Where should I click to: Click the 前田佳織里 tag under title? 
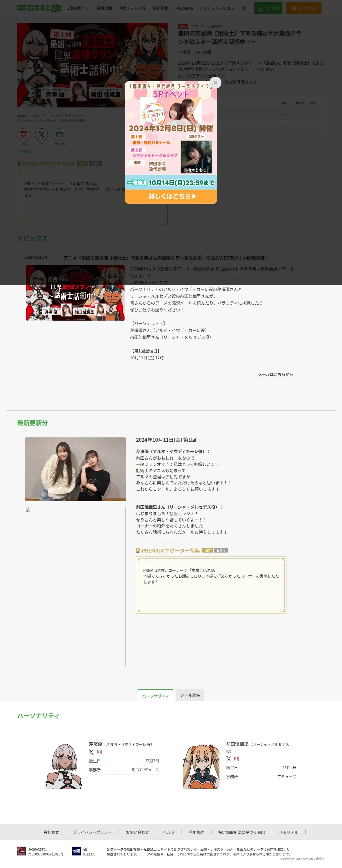coord(203,52)
